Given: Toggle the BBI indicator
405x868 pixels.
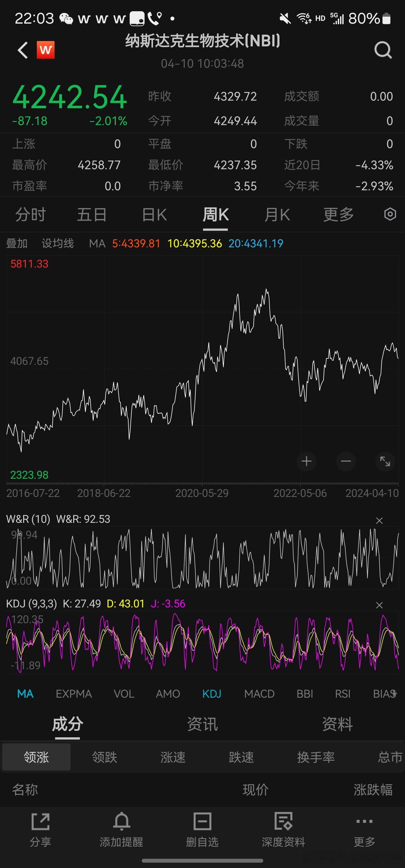Looking at the screenshot, I should [x=305, y=694].
